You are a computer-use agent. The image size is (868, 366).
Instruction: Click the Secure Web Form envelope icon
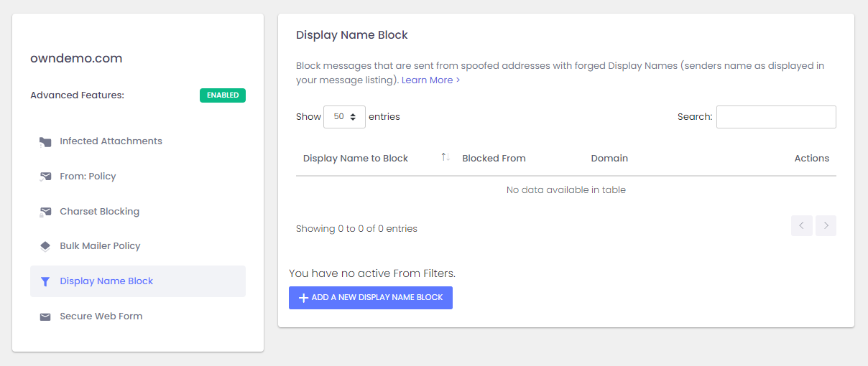pyautogui.click(x=45, y=316)
